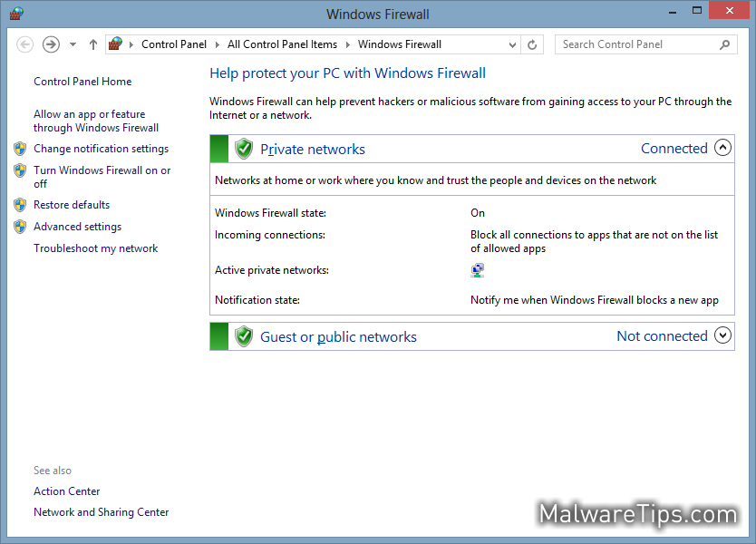Select Control Panel breadcrumb
756x544 pixels.
pos(173,44)
